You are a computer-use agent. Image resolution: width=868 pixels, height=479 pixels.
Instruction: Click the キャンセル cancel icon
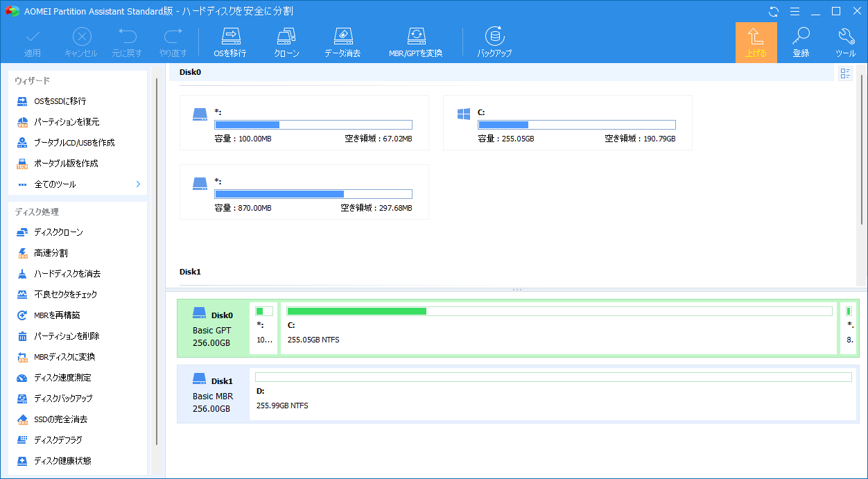tap(81, 43)
